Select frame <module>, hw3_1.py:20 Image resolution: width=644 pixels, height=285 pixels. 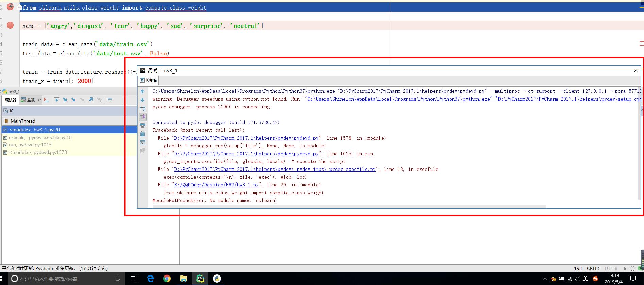point(69,130)
